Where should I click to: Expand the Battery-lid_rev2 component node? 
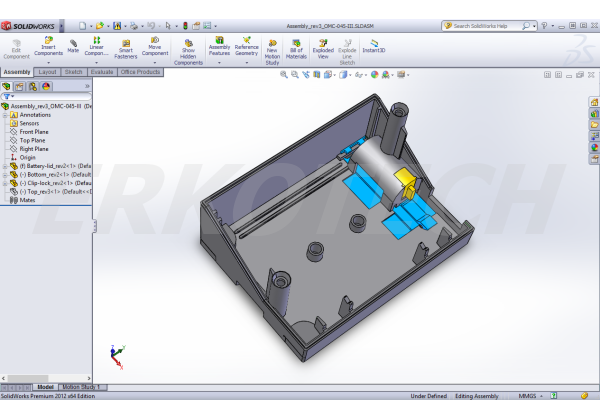point(4,166)
